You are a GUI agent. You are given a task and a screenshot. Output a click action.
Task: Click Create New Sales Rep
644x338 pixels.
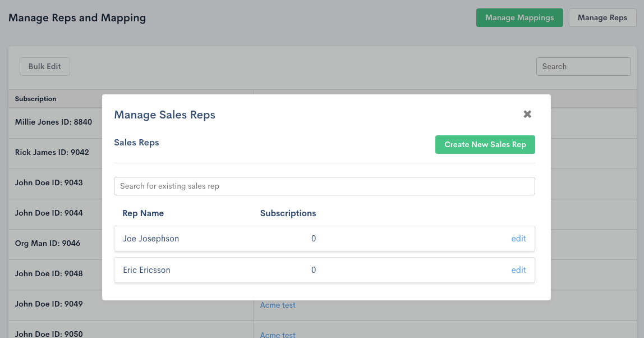485,144
